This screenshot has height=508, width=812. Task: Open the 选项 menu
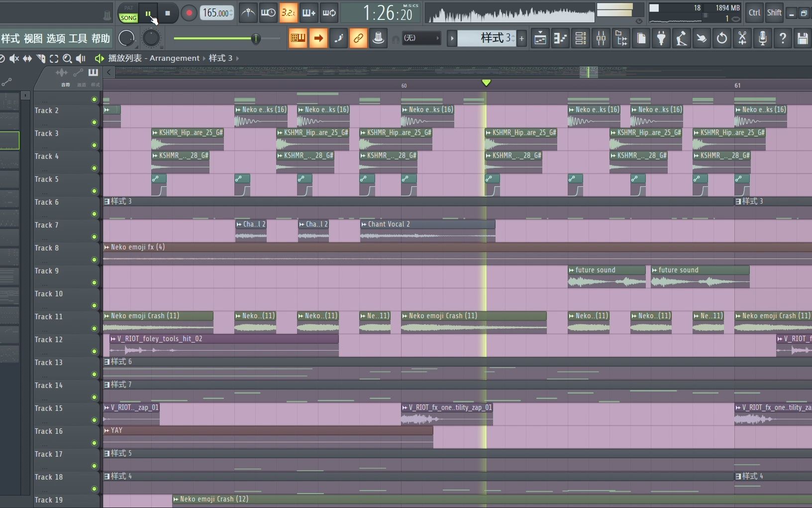pyautogui.click(x=56, y=38)
